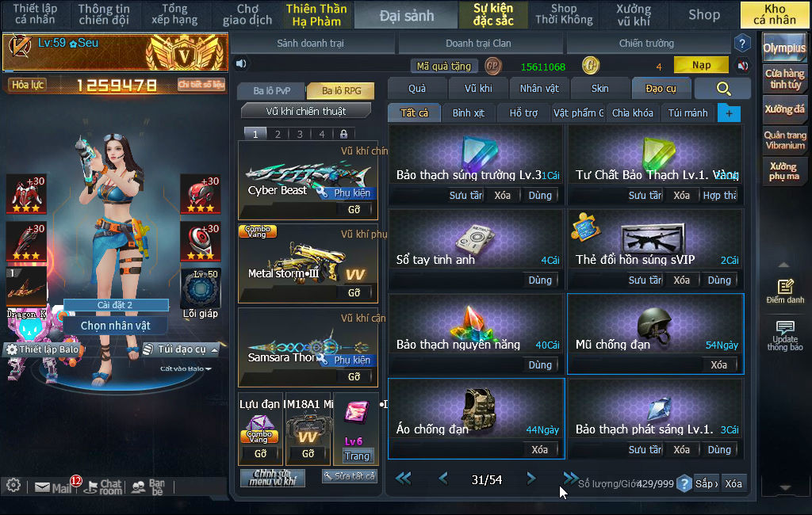812x515 pixels.
Task: Mute sound with left speaker icon
Action: point(241,63)
